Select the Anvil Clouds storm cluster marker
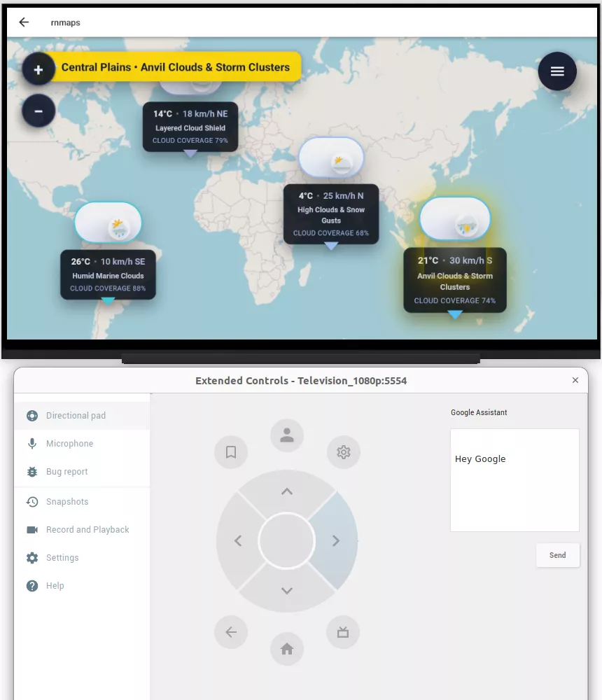Screen dimensions: 602x700 tap(454, 218)
